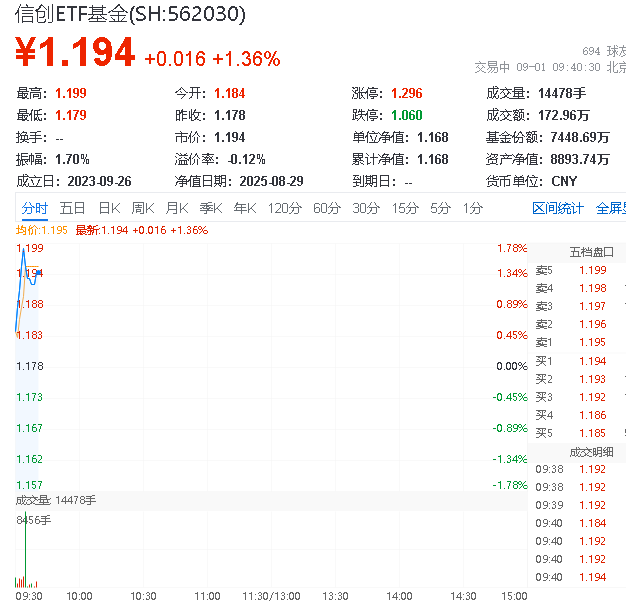Select the 15分 interval tab
This screenshot has width=626, height=615.
point(405,208)
